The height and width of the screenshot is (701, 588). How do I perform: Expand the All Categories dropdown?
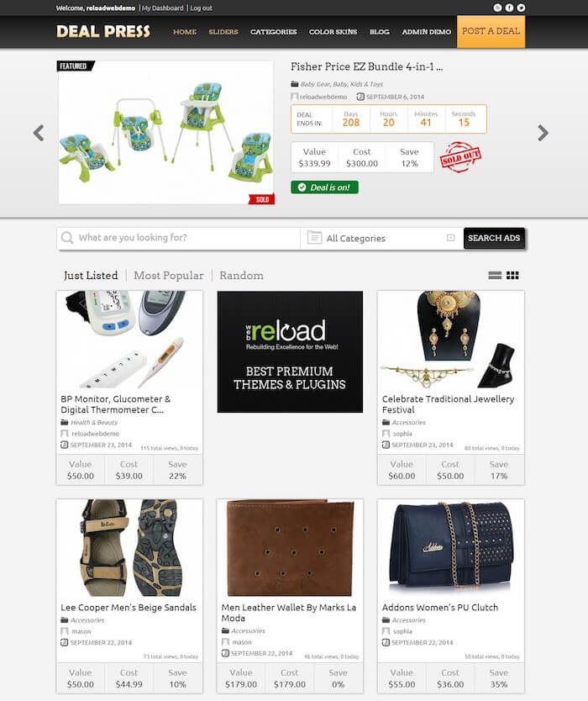(x=381, y=238)
